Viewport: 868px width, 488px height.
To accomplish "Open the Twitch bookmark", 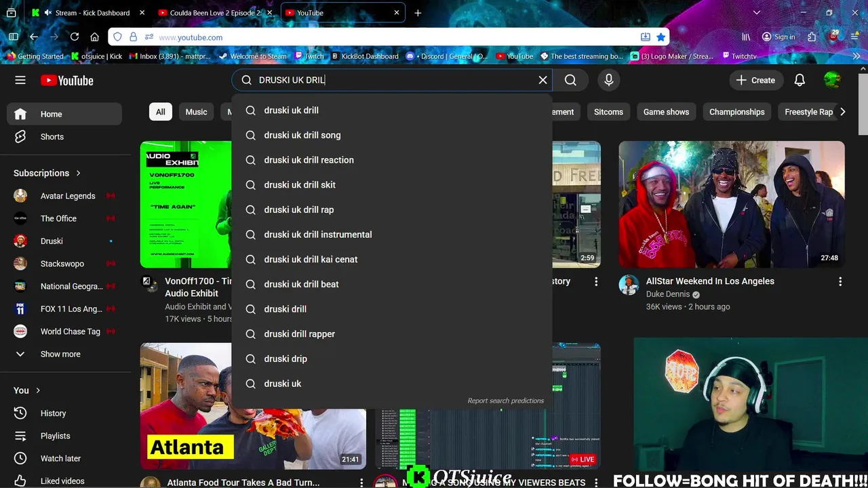I will click(x=310, y=56).
